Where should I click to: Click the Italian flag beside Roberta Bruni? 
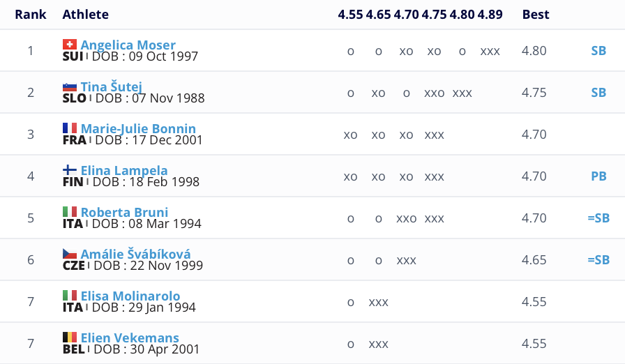[x=70, y=212]
